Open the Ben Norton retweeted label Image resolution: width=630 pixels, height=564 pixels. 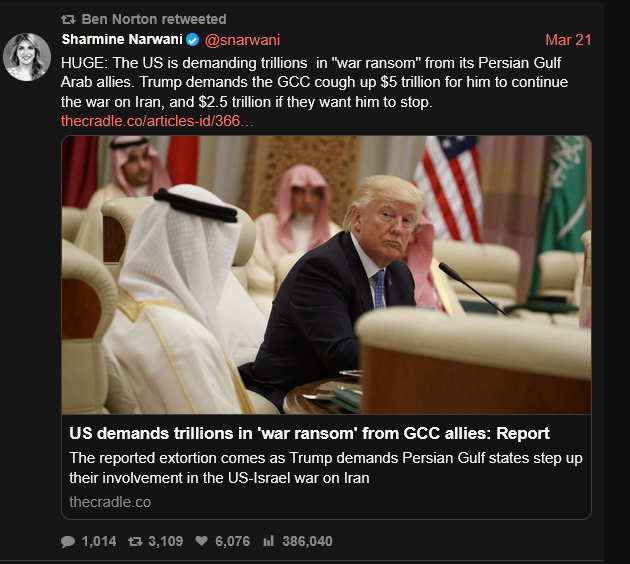(154, 19)
